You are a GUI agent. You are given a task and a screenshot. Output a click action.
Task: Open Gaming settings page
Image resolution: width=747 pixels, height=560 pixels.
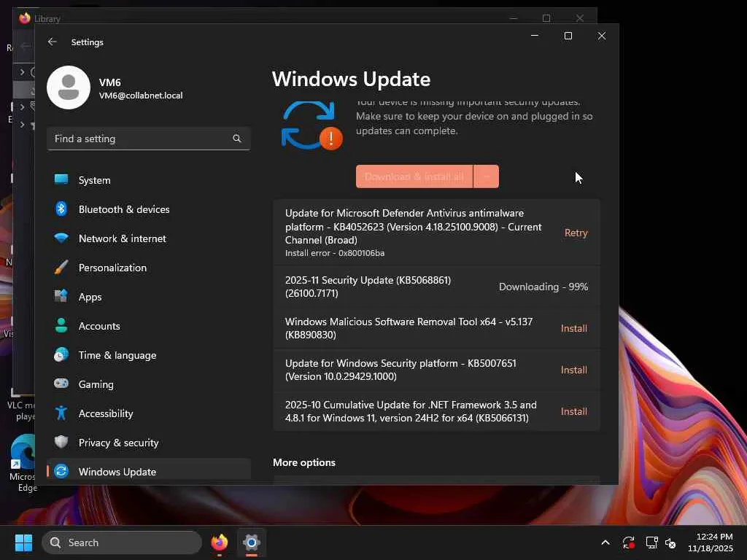pos(149,384)
